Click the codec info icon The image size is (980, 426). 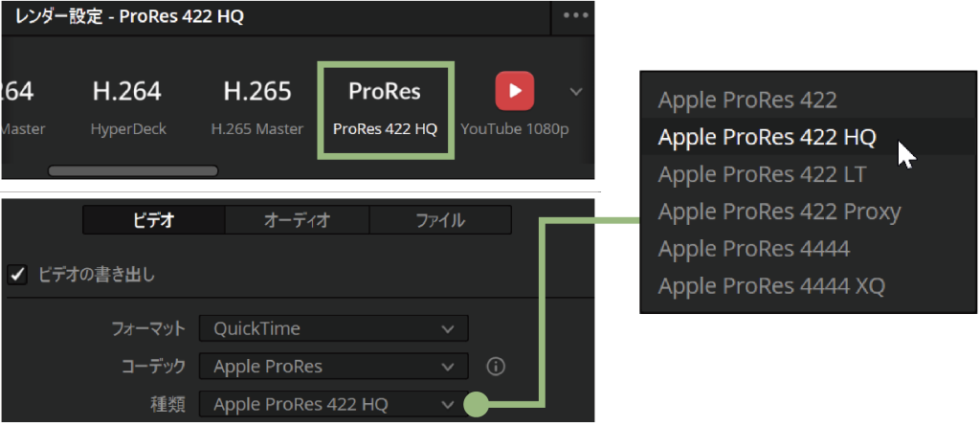[495, 367]
